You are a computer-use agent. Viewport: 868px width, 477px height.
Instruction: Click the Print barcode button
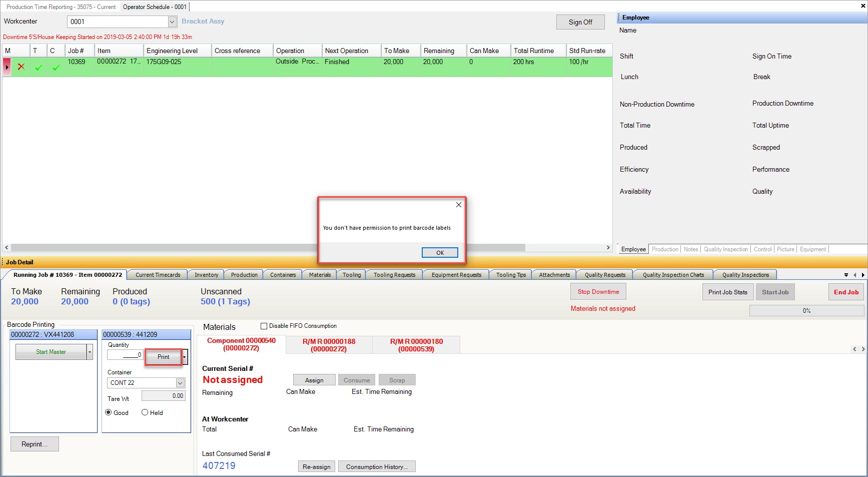[x=163, y=357]
